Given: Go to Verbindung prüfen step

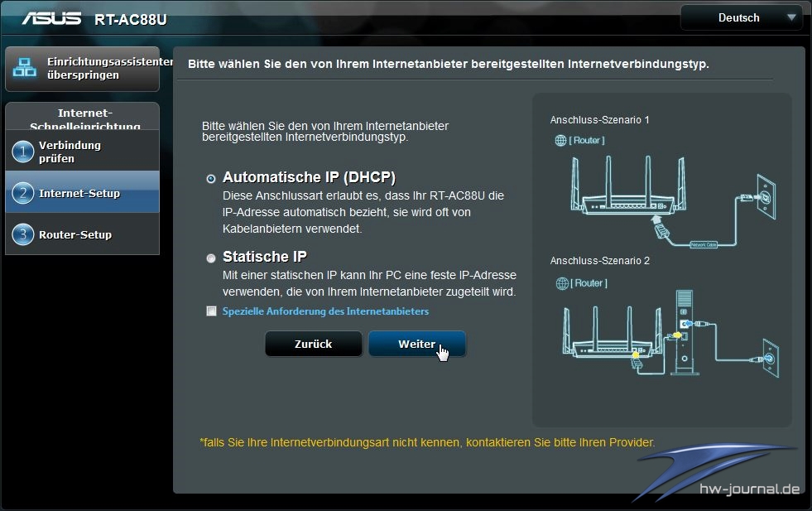Looking at the screenshot, I should tap(82, 152).
